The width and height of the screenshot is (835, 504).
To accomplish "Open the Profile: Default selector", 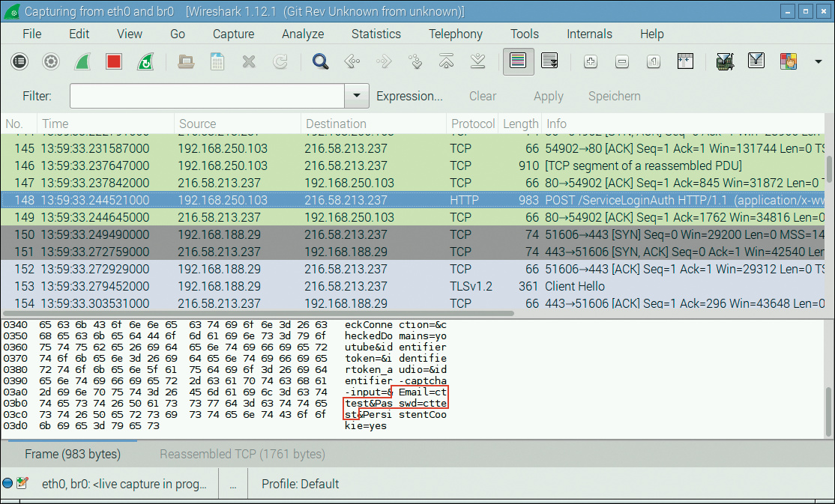I will 300,484.
